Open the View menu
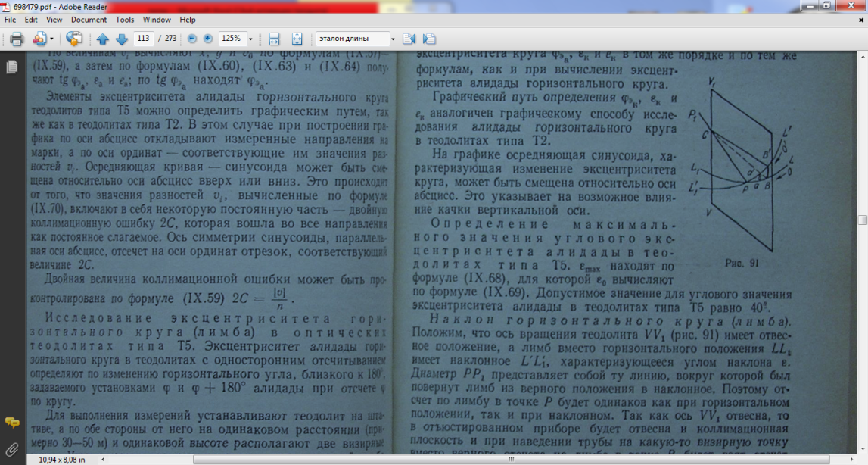868x465 pixels. coord(54,20)
